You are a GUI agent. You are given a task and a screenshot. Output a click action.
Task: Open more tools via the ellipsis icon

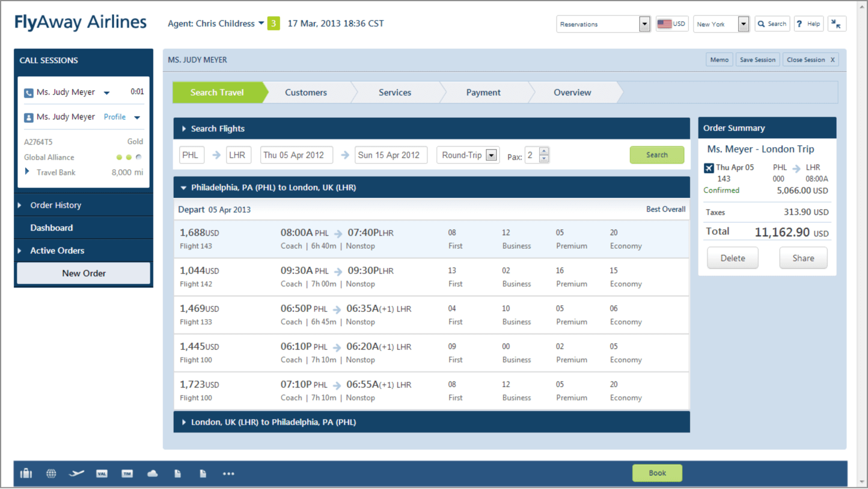click(x=228, y=473)
